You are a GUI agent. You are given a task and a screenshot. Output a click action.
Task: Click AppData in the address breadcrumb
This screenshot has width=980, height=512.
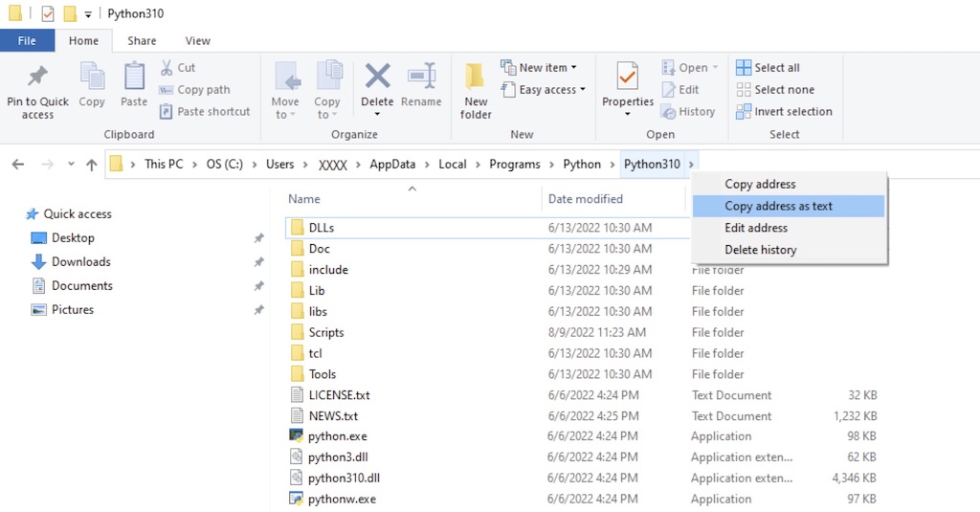pyautogui.click(x=392, y=165)
